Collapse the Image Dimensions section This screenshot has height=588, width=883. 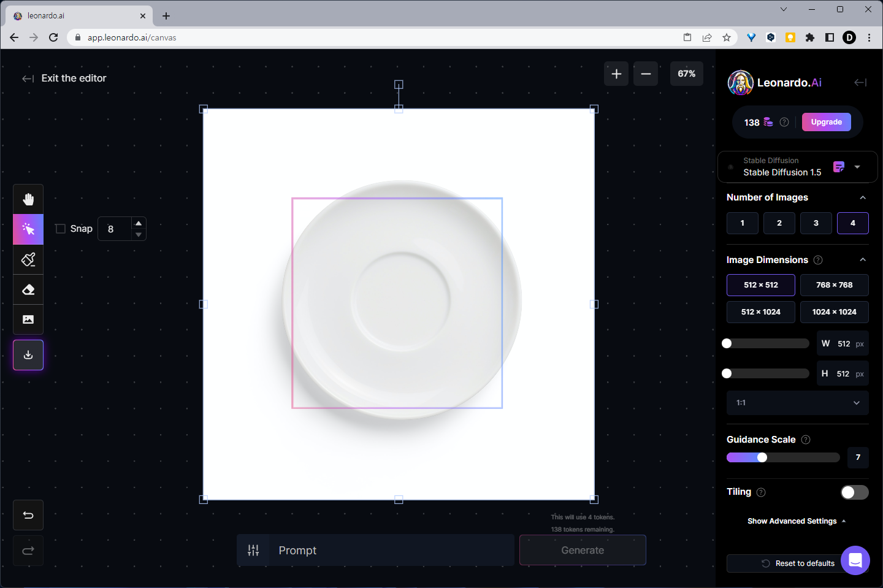(863, 260)
